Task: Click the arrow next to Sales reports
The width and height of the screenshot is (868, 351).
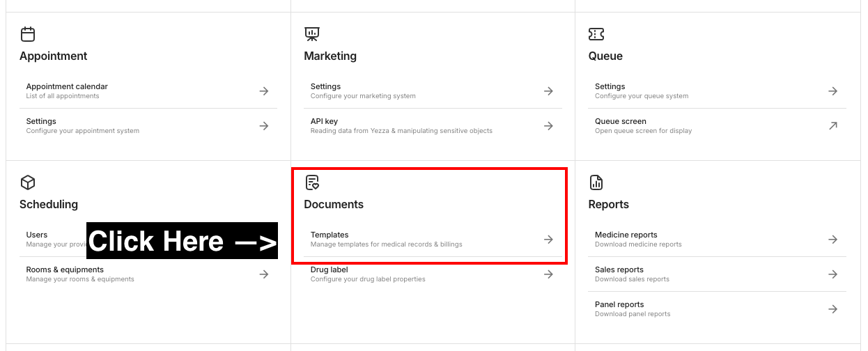Action: click(x=832, y=274)
